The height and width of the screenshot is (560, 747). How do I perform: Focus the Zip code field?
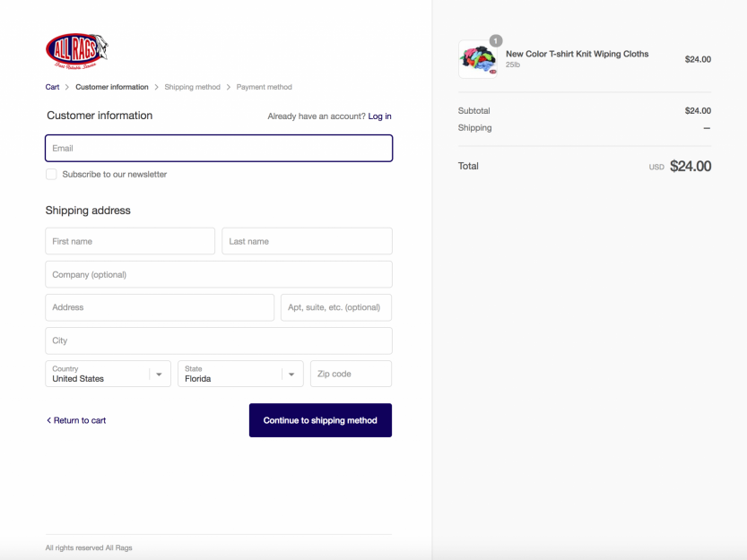pos(352,374)
